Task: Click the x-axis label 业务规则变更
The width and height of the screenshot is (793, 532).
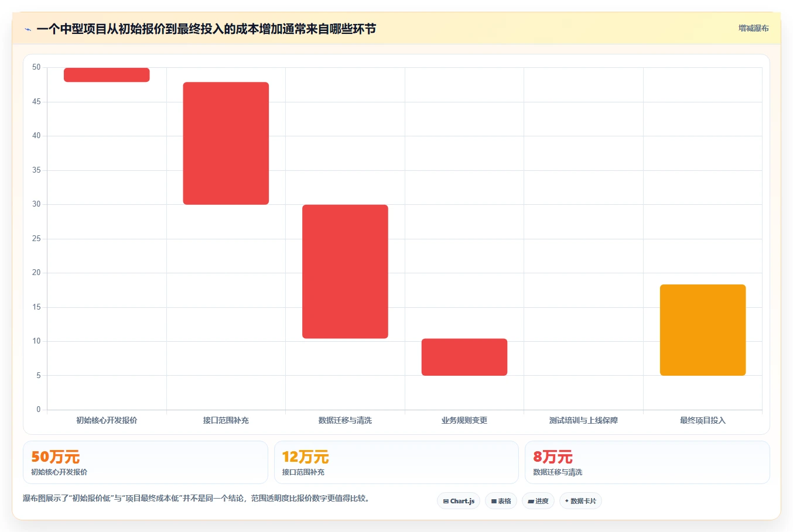Action: click(464, 420)
